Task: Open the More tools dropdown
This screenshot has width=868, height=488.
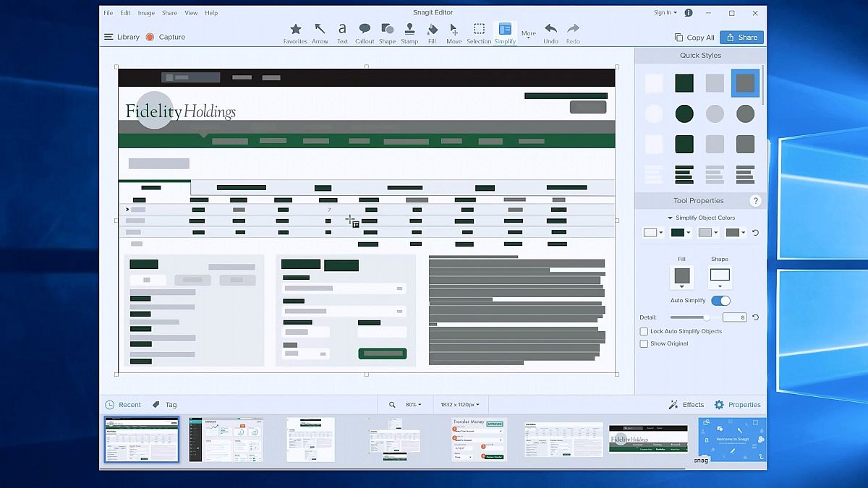Action: [529, 34]
